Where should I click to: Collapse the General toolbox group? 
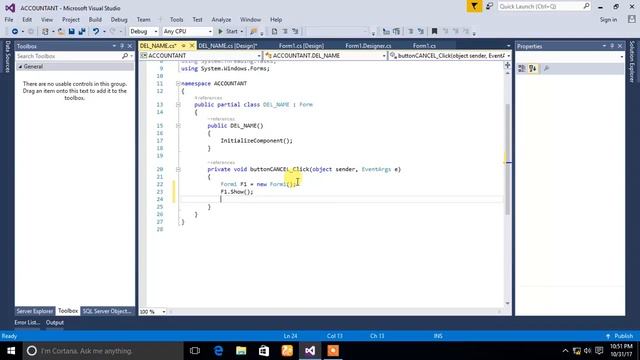pyautogui.click(x=20, y=67)
